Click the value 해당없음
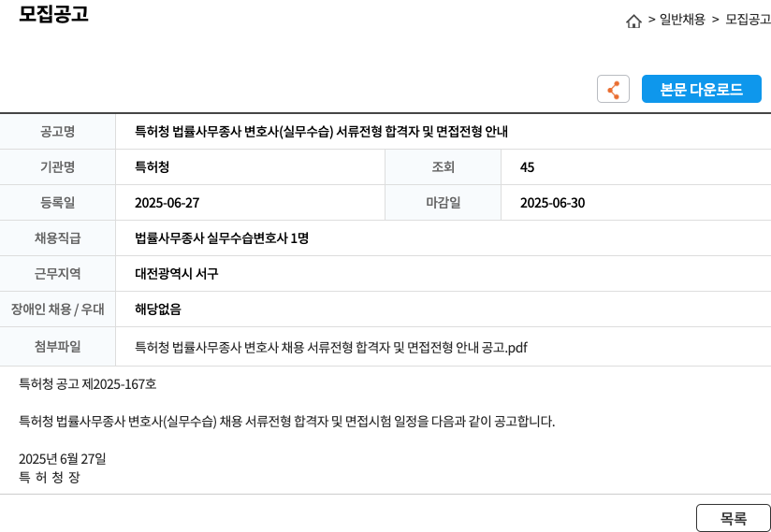The height and width of the screenshot is (532, 771). (x=158, y=309)
